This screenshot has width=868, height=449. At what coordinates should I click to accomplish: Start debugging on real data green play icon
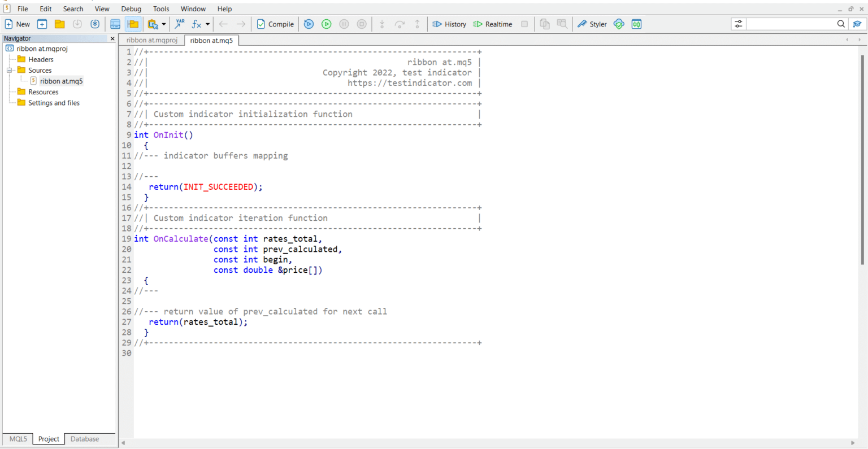point(326,24)
